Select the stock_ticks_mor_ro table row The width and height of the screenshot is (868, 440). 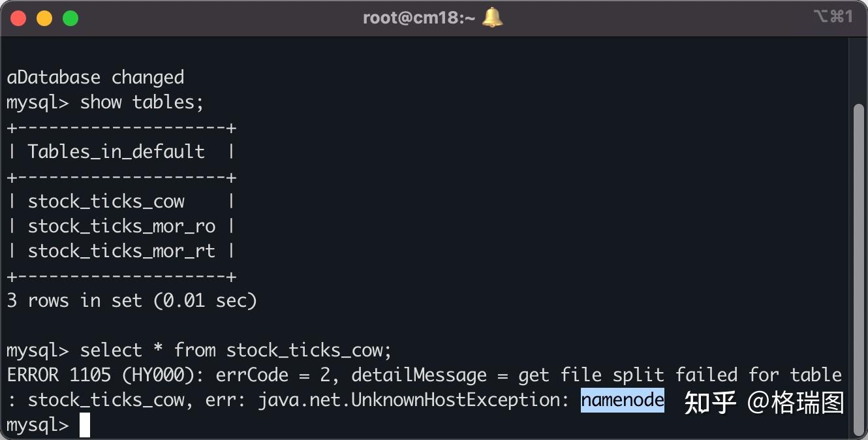(121, 227)
